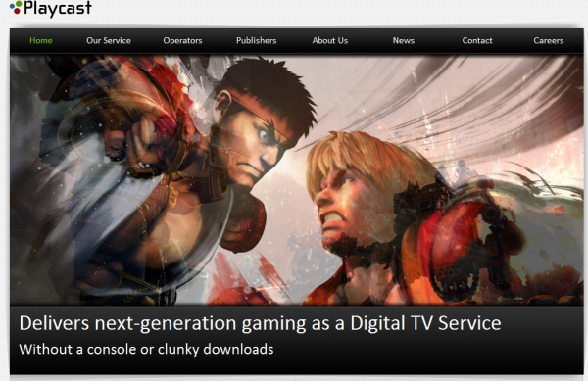Viewport: 588px width, 381px height.
Task: Open the Publishers section
Action: coord(257,40)
